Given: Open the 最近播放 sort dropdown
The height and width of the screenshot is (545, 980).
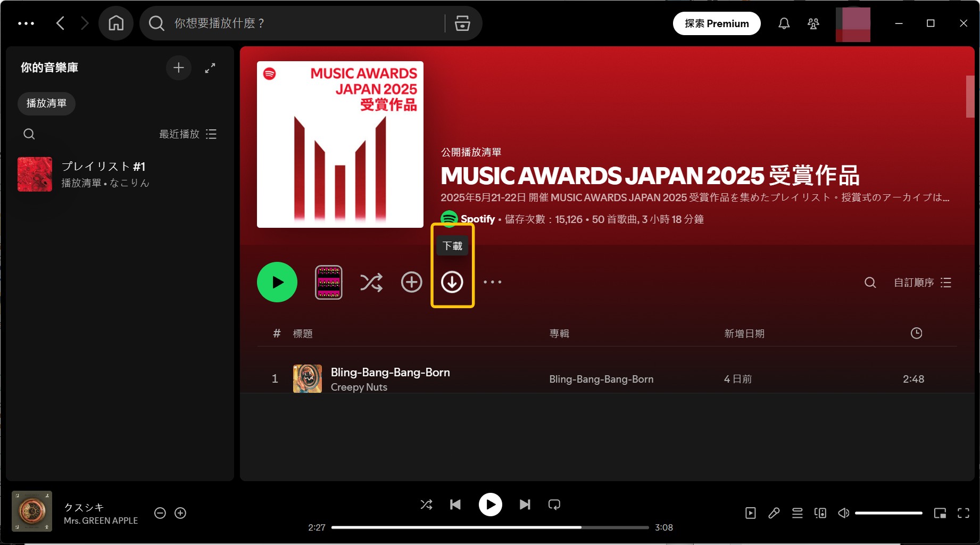Looking at the screenshot, I should click(188, 134).
